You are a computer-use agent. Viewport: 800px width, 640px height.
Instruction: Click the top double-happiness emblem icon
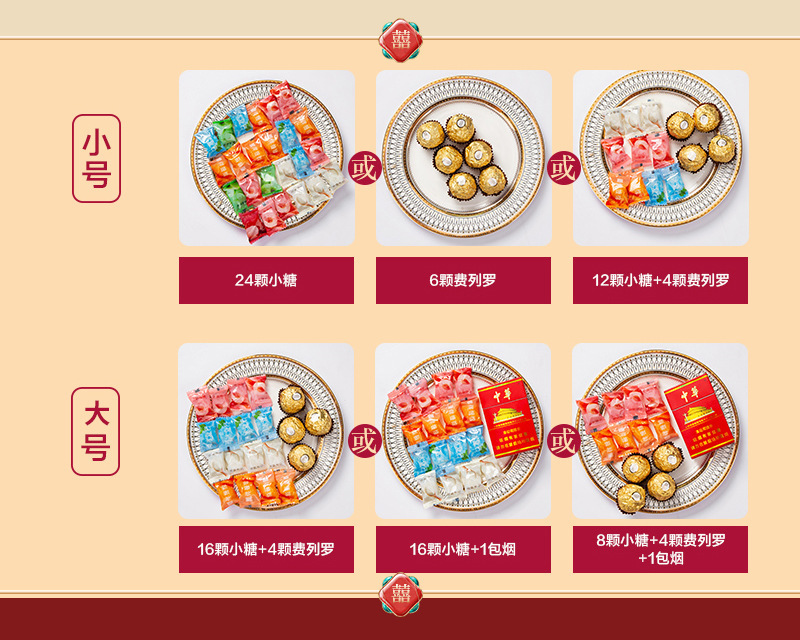pos(401,40)
